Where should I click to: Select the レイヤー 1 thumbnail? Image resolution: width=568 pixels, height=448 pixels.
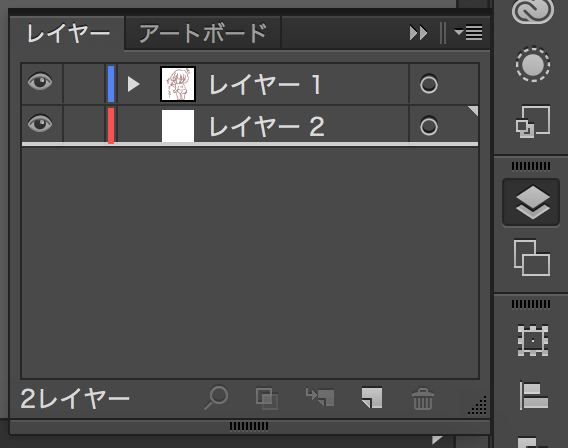(x=178, y=84)
